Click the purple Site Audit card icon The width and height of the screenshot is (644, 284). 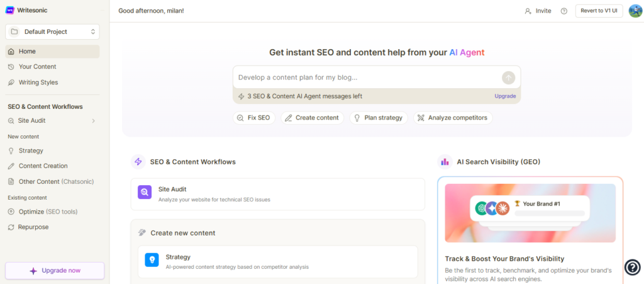(x=145, y=192)
